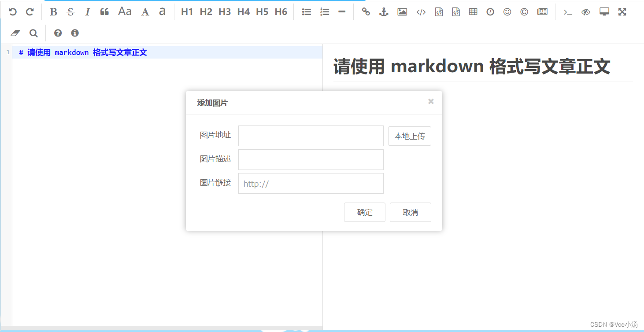
Task: Apply strikethrough with the S icon
Action: (x=70, y=12)
